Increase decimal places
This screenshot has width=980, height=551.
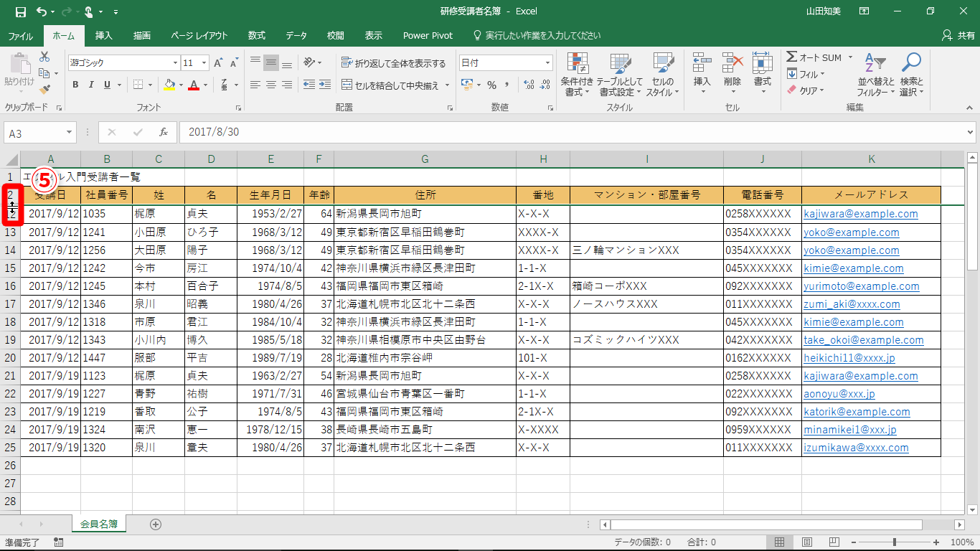click(x=529, y=85)
